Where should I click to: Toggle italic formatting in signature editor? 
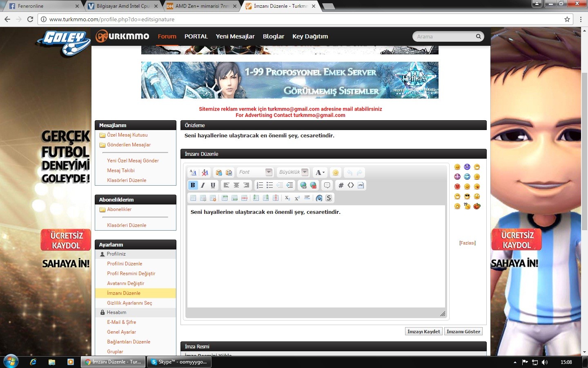(x=203, y=185)
